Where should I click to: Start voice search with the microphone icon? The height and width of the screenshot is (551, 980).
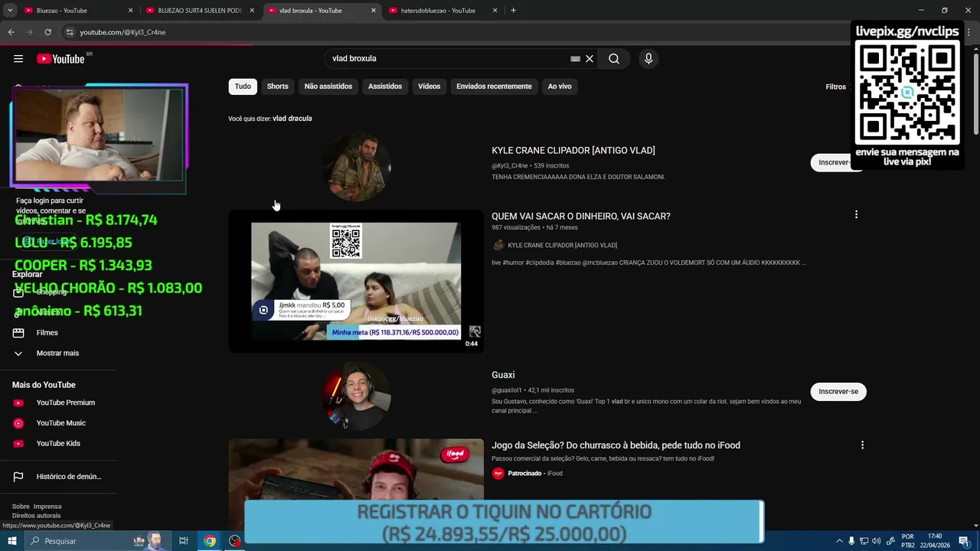coord(648,59)
